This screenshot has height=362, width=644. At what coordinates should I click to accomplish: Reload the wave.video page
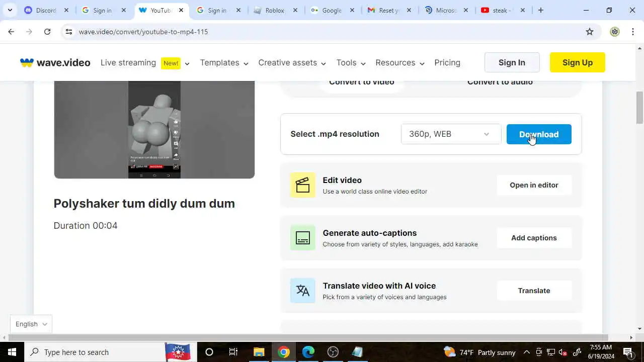click(x=47, y=32)
